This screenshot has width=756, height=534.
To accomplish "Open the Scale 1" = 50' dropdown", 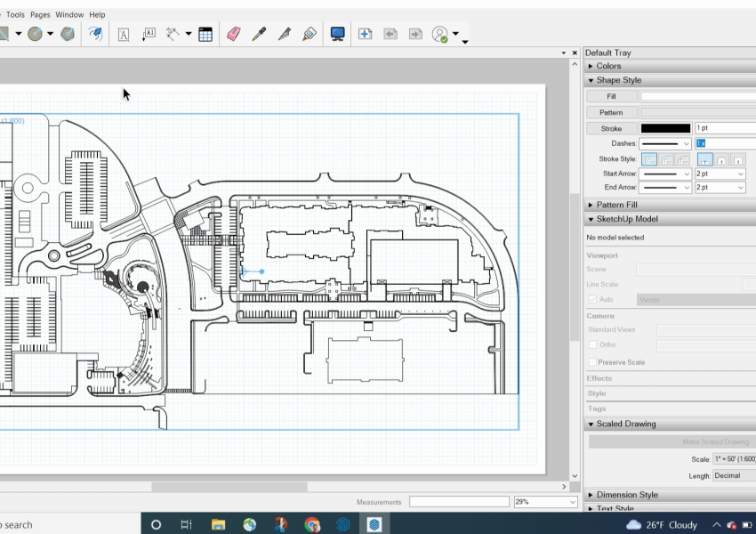I will coord(735,458).
